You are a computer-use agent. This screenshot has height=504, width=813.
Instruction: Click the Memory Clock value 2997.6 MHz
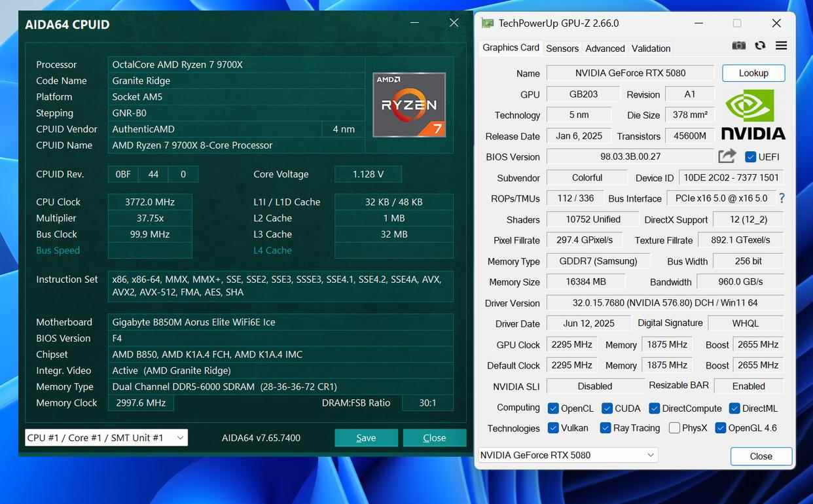click(x=141, y=403)
